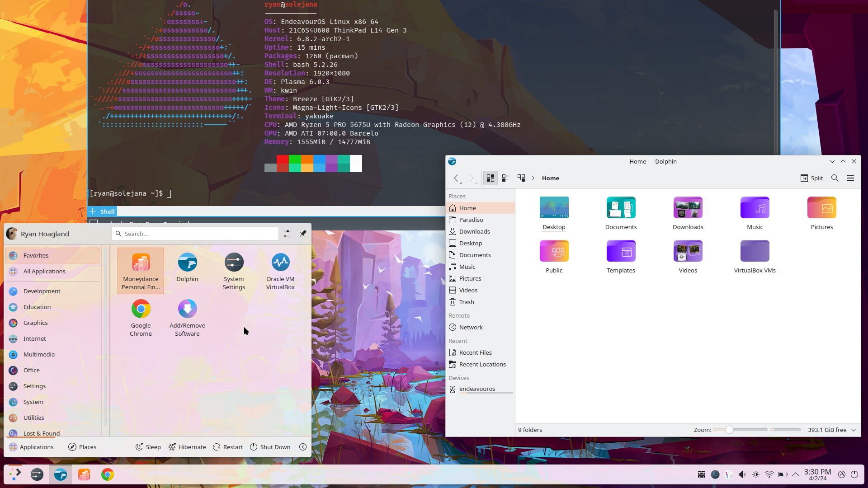Open Downloads in Places panel

click(480, 231)
